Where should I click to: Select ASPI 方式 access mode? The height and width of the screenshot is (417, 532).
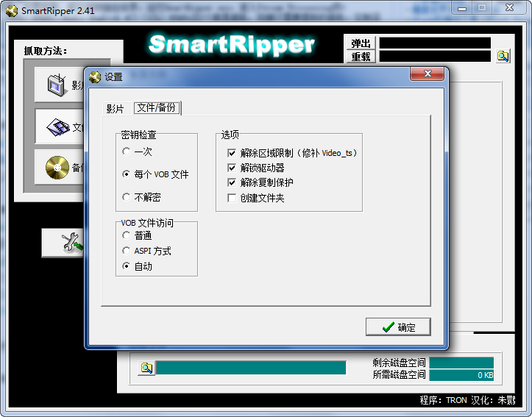point(127,251)
